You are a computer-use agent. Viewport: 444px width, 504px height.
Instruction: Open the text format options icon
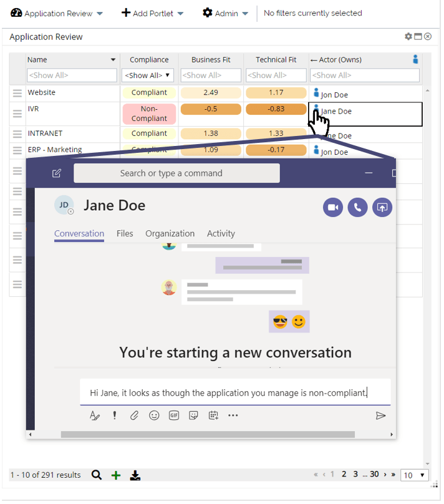click(95, 415)
